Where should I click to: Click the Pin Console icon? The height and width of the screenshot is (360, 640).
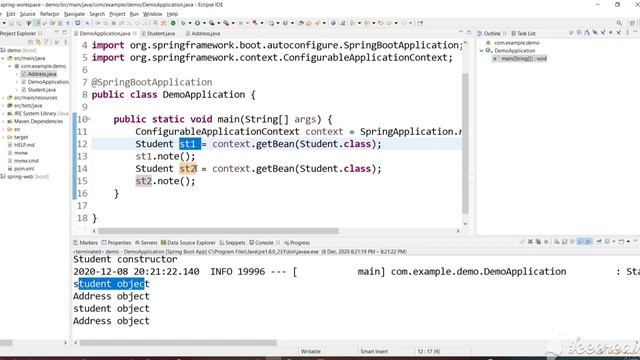pyautogui.click(x=599, y=242)
